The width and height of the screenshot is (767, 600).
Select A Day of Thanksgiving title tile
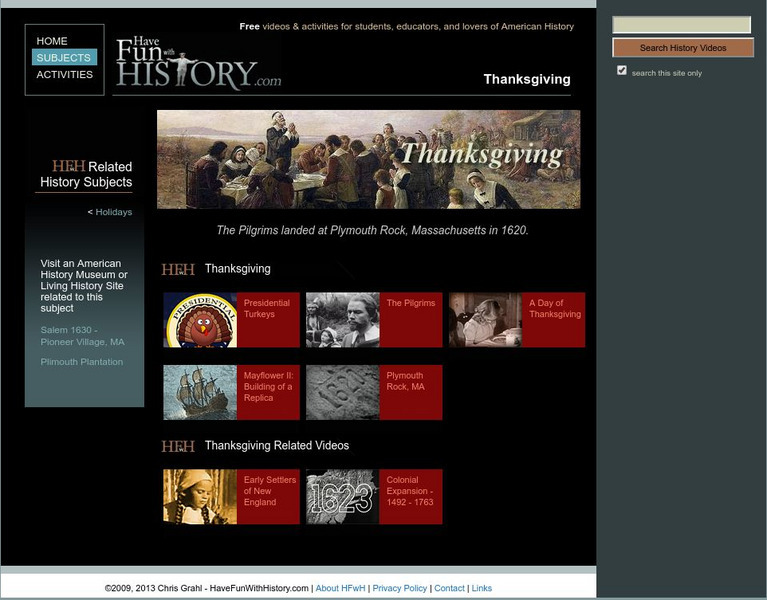[x=554, y=320]
